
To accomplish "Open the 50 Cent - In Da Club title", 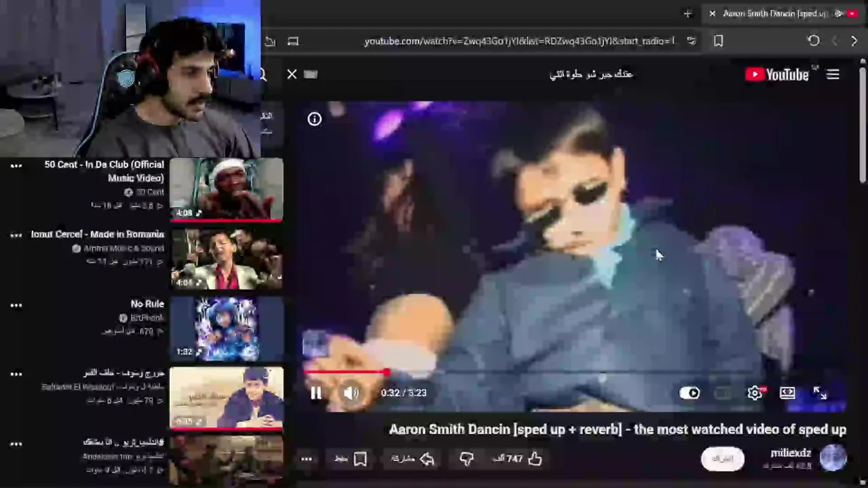I will [104, 171].
